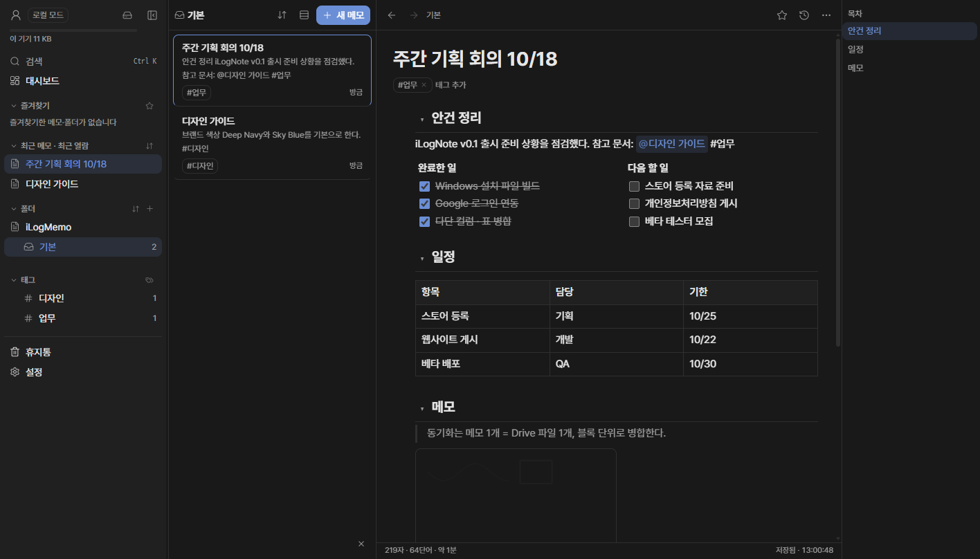The width and height of the screenshot is (980, 559).
Task: Open the note version history icon
Action: pyautogui.click(x=804, y=15)
